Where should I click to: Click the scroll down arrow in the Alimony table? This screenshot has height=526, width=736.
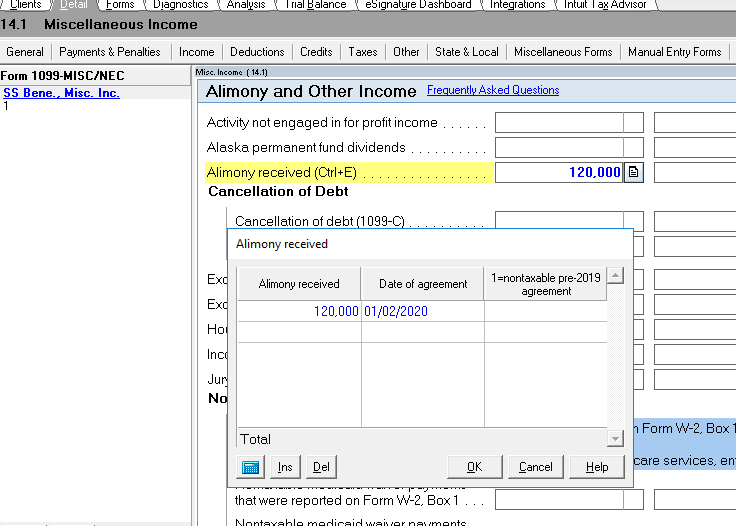[x=615, y=439]
